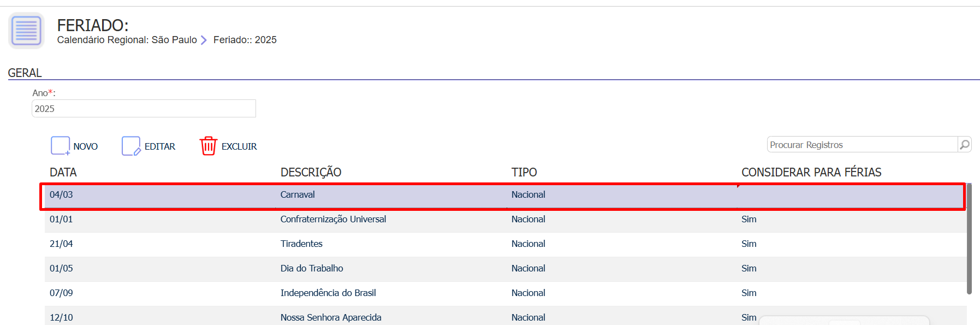Click the Feriado form page icon
The image size is (980, 325).
pos(26,31)
